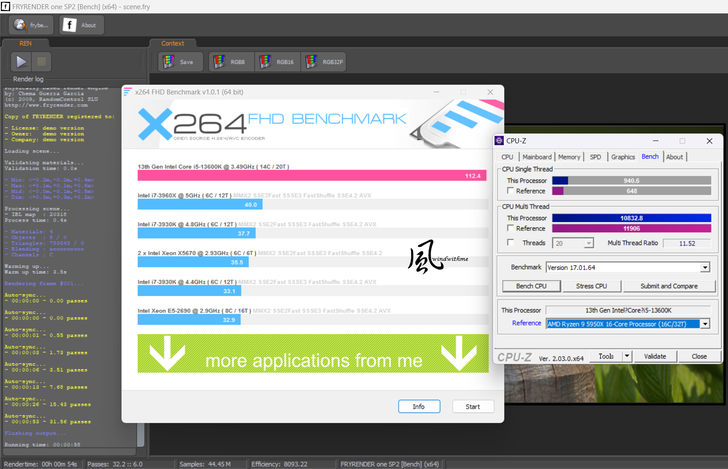Click the Fryrender window title icon

click(6, 7)
